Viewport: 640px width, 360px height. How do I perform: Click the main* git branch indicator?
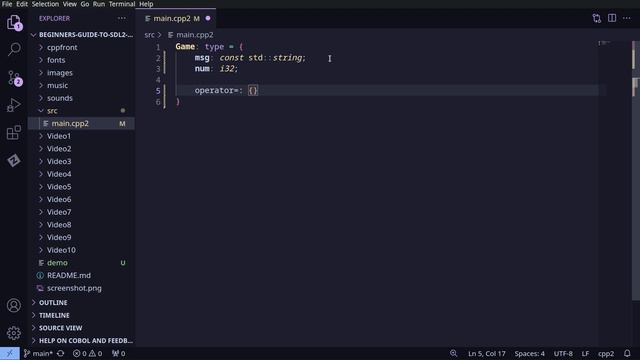pyautogui.click(x=38, y=353)
